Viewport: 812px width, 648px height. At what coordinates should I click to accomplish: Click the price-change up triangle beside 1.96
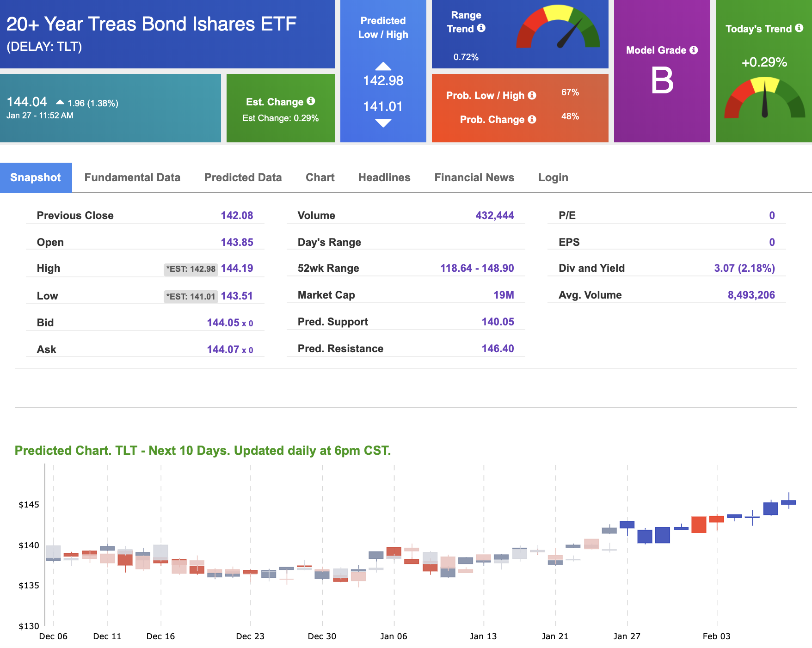tap(60, 102)
